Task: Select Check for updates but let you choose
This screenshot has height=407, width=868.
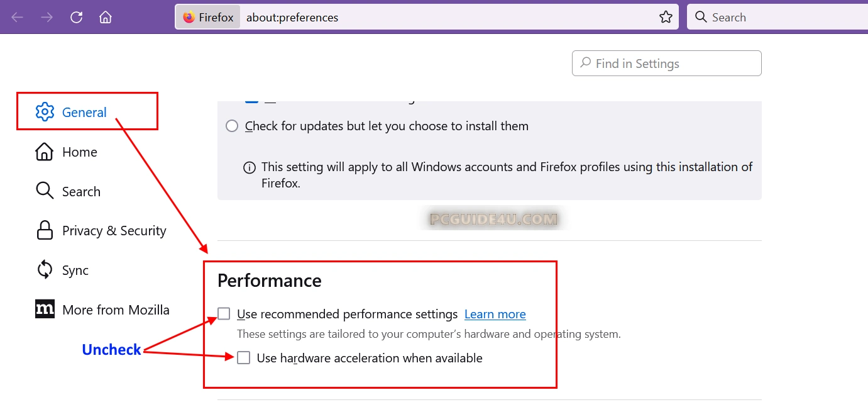Action: click(x=232, y=126)
